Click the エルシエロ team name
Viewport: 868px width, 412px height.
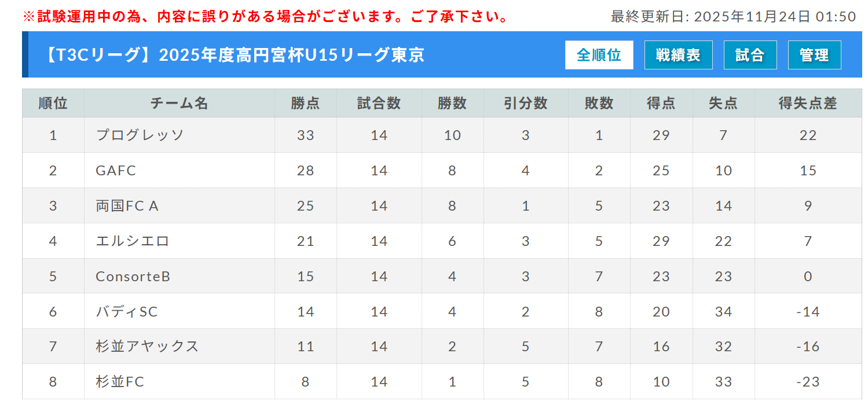tap(133, 241)
